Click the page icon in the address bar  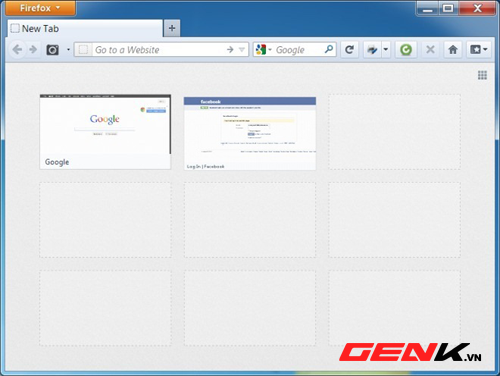pyautogui.click(x=83, y=50)
